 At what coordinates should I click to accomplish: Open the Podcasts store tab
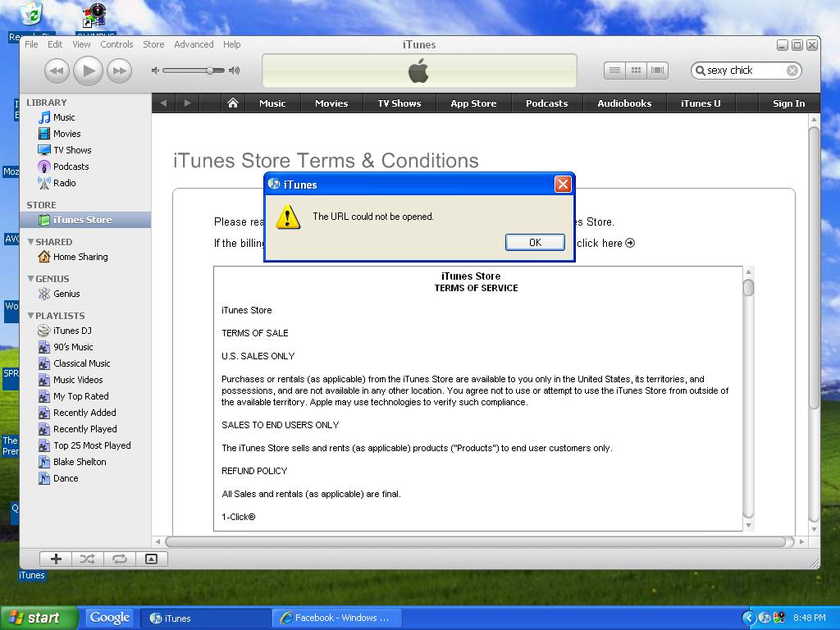[546, 103]
